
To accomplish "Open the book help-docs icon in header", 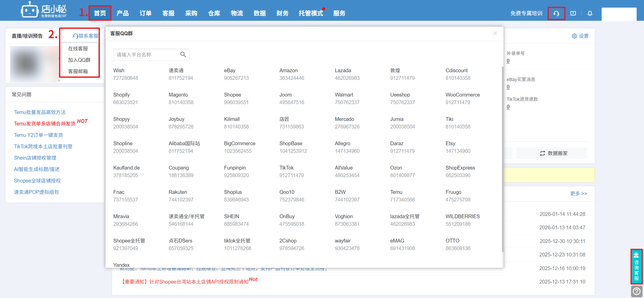I will tap(573, 13).
